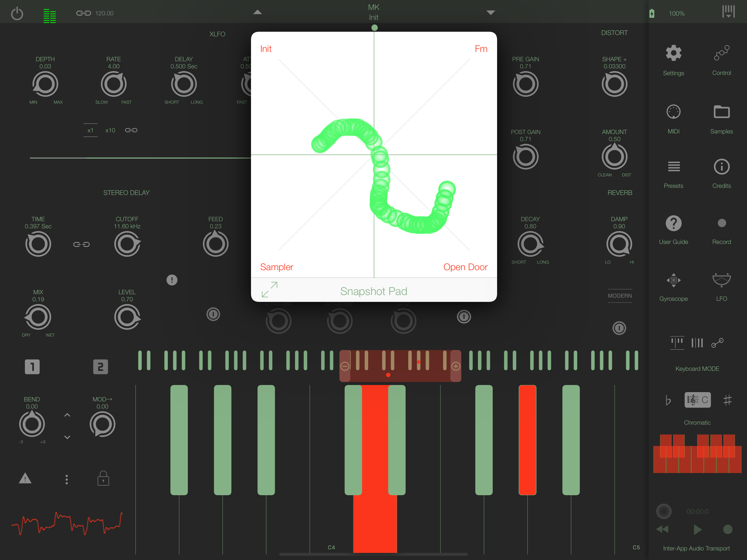Open the Control panel icon
The image size is (747, 560).
pos(721,53)
